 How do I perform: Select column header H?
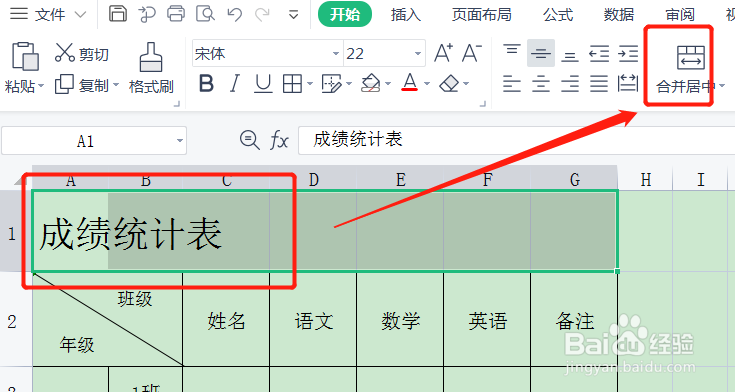click(645, 179)
